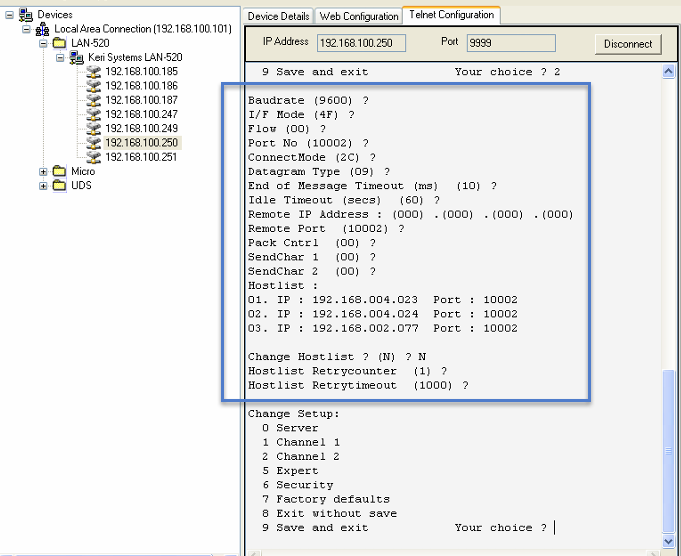The height and width of the screenshot is (556, 681).
Task: Open the Web Configuration tab
Action: (358, 17)
